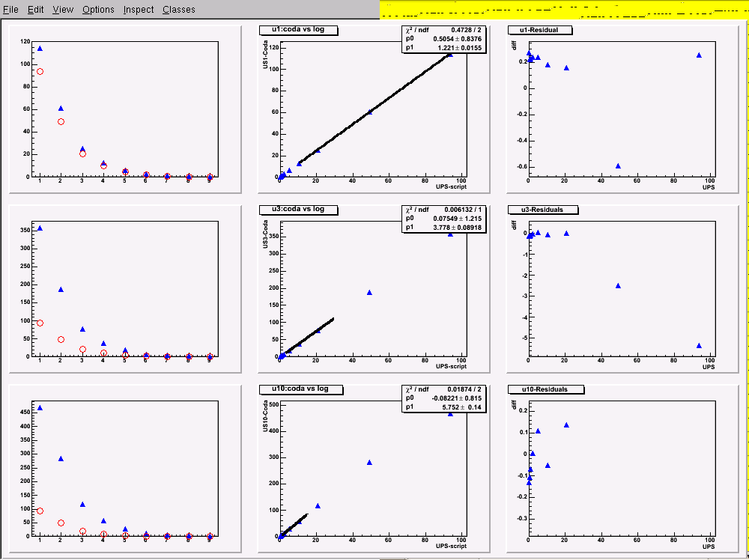Click 'UPS' axis label in u10-Residuals plot
This screenshot has width=749, height=560.
[709, 547]
